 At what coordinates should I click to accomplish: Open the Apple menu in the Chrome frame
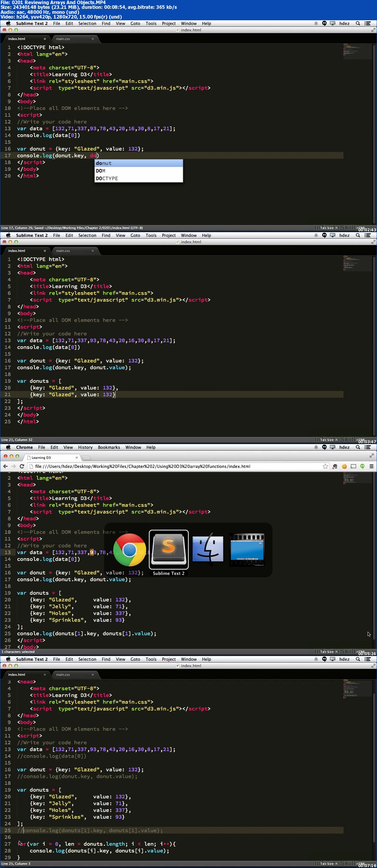pyautogui.click(x=9, y=447)
